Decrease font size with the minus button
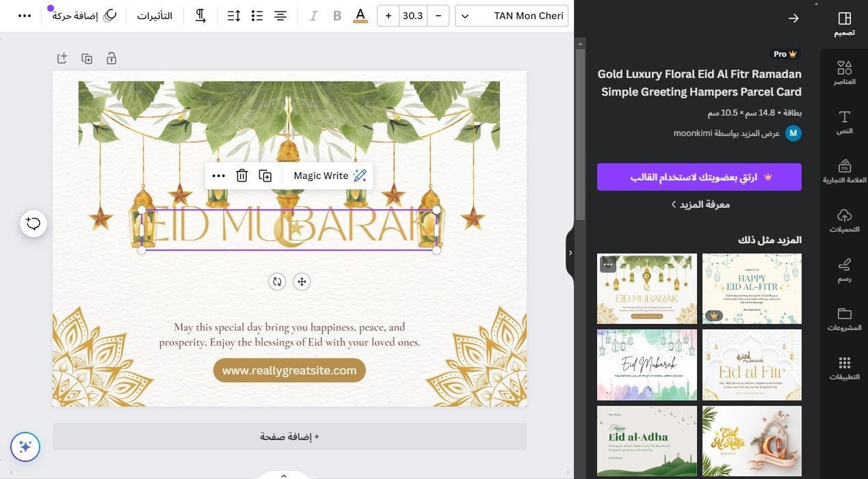The image size is (868, 479). (x=438, y=16)
